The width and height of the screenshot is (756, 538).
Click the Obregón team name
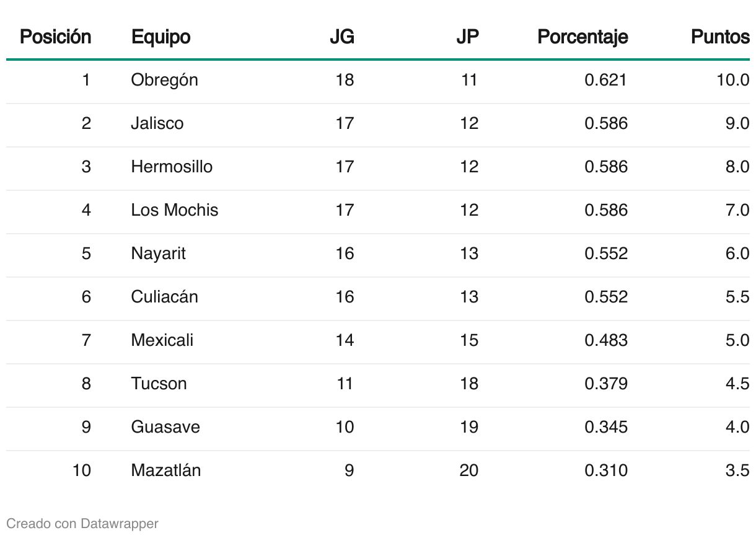point(164,80)
